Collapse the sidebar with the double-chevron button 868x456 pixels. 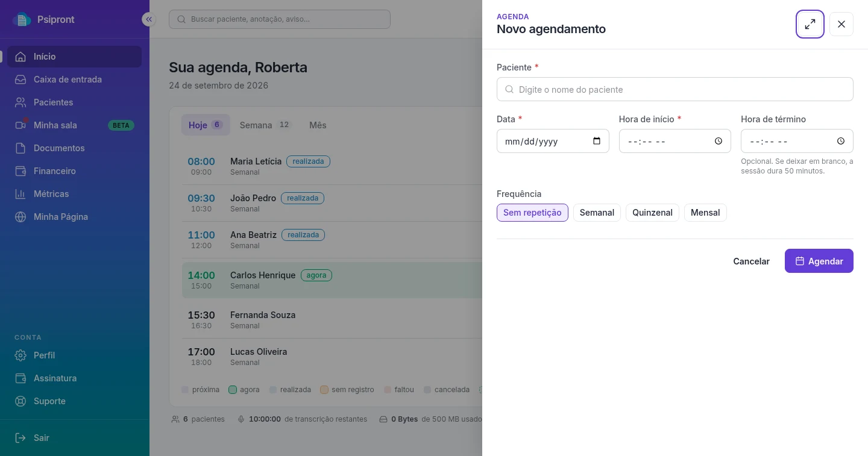pyautogui.click(x=149, y=19)
